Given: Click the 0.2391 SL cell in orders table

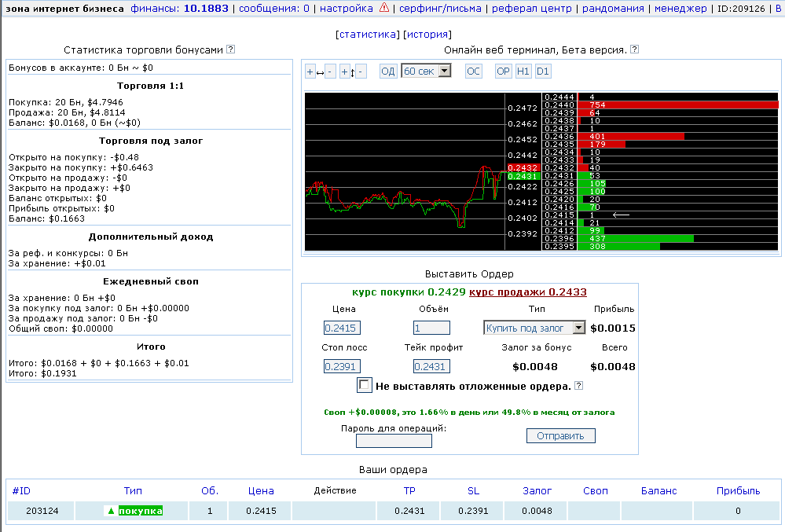Looking at the screenshot, I should point(473,511).
